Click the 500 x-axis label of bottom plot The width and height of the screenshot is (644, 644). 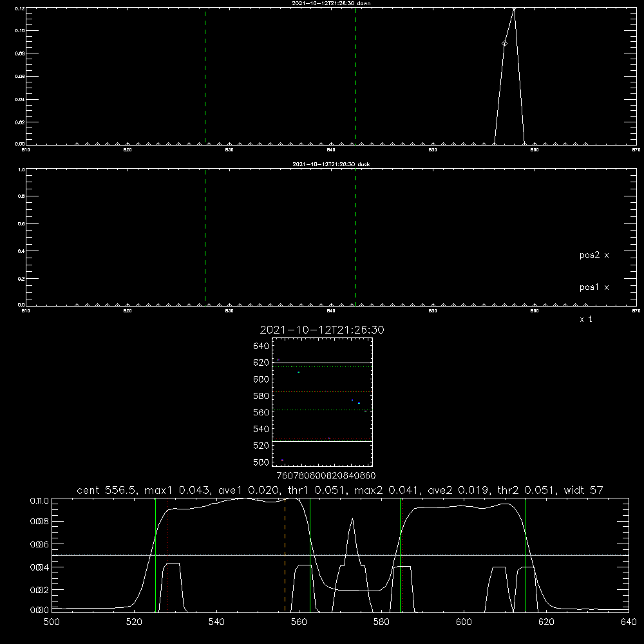(52, 622)
